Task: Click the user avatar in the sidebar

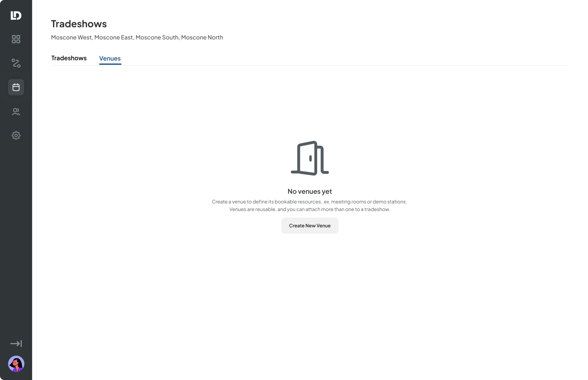Action: click(x=16, y=364)
